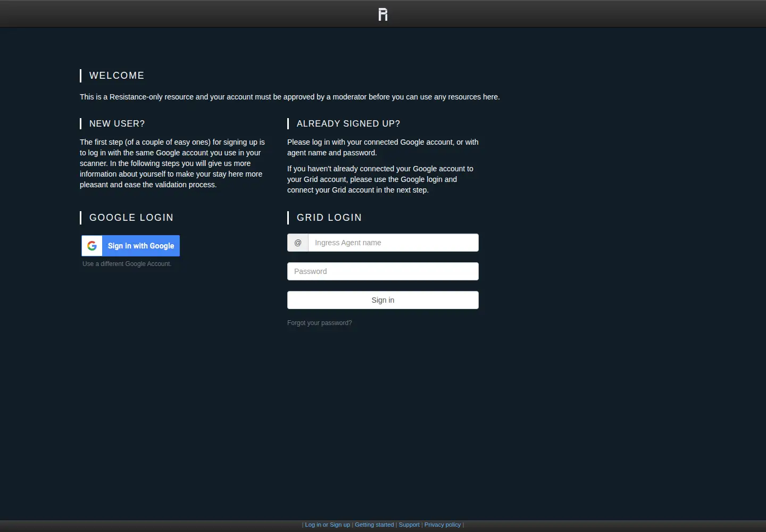Click the ALREADY SIGNED UP? heading

348,123
